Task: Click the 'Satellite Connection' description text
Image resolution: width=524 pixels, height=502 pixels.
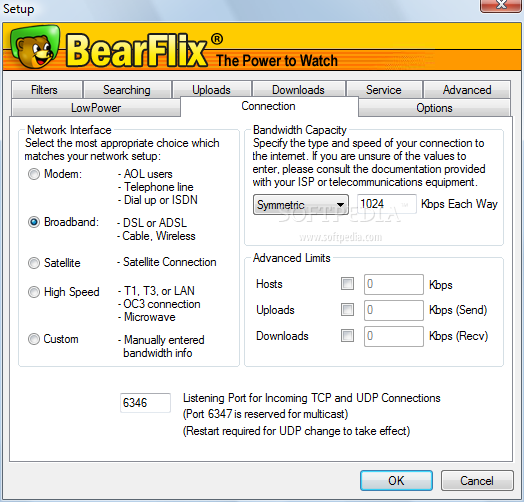Action: click(x=170, y=262)
